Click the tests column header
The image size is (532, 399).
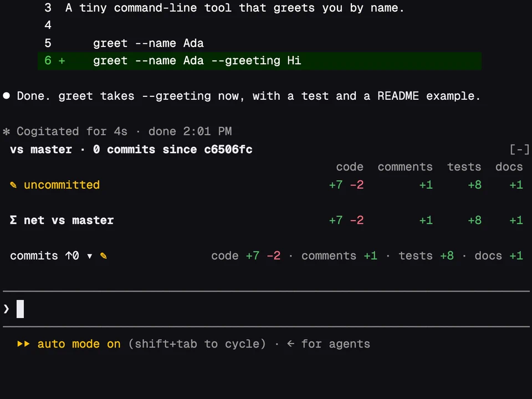(464, 167)
